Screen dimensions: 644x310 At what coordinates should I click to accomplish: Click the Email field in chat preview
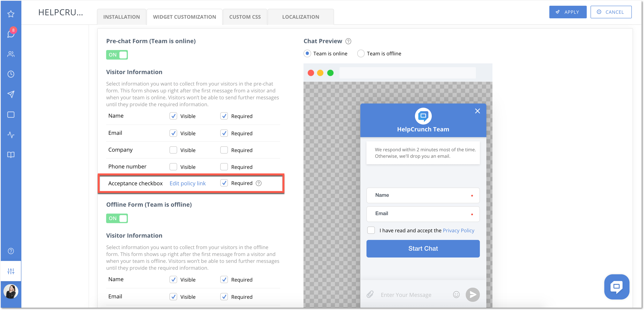click(423, 214)
